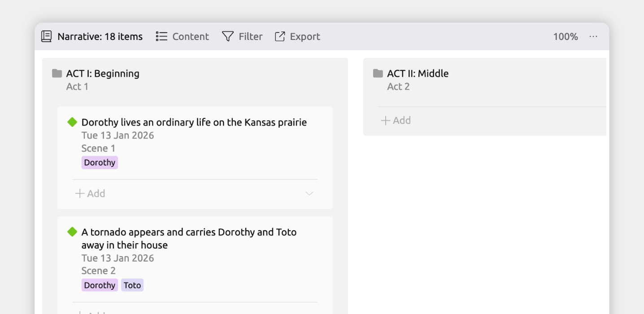The width and height of the screenshot is (644, 314).
Task: Click the Narrative book icon
Action: click(x=46, y=36)
